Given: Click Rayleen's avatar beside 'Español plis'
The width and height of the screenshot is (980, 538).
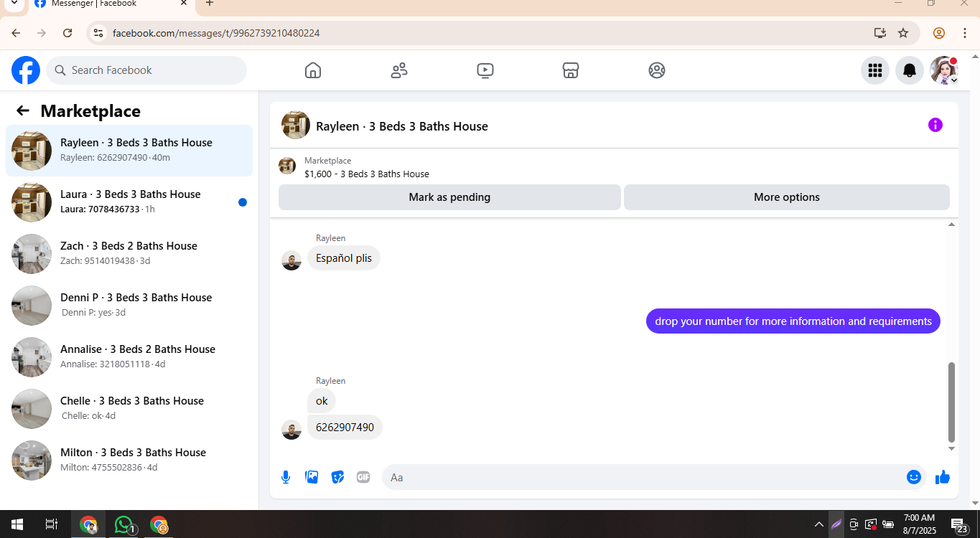Looking at the screenshot, I should pyautogui.click(x=291, y=260).
